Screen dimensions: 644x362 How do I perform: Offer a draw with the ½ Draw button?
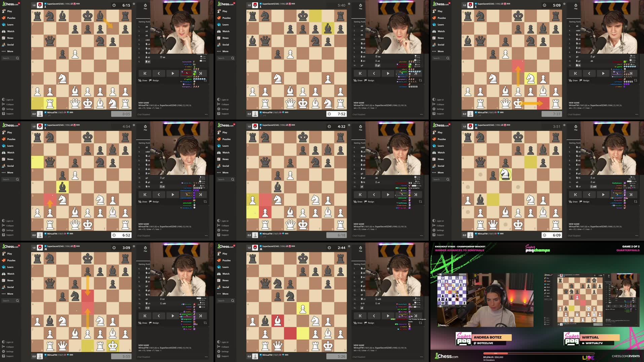(x=141, y=80)
